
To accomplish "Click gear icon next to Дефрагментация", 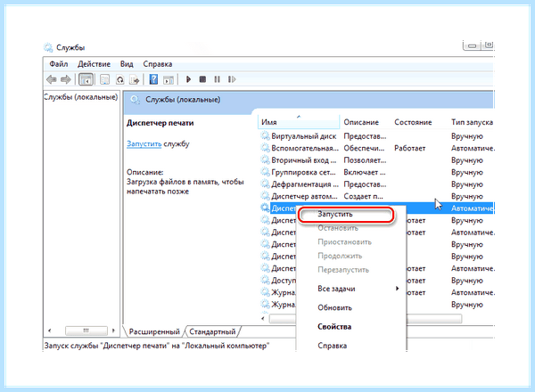I will 265,184.
